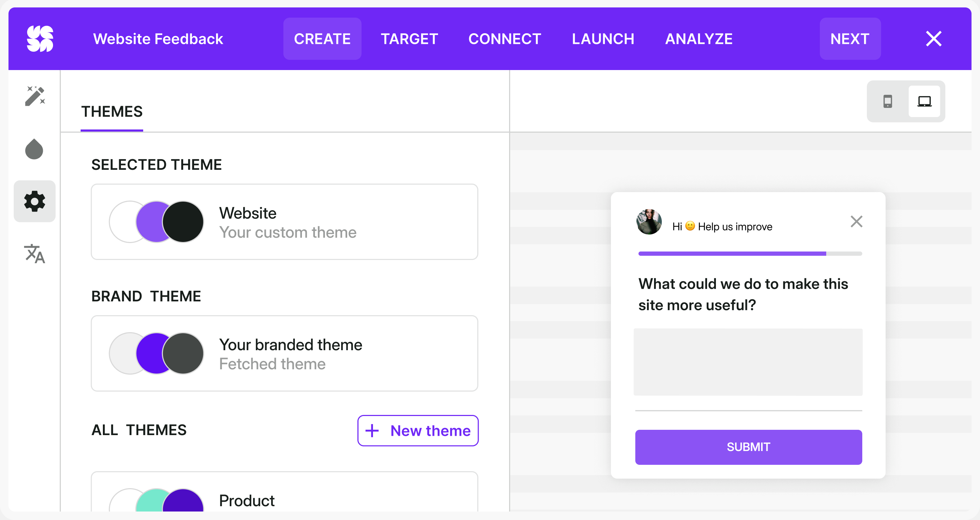Open the gear settings panel
980x520 pixels.
[x=35, y=201]
